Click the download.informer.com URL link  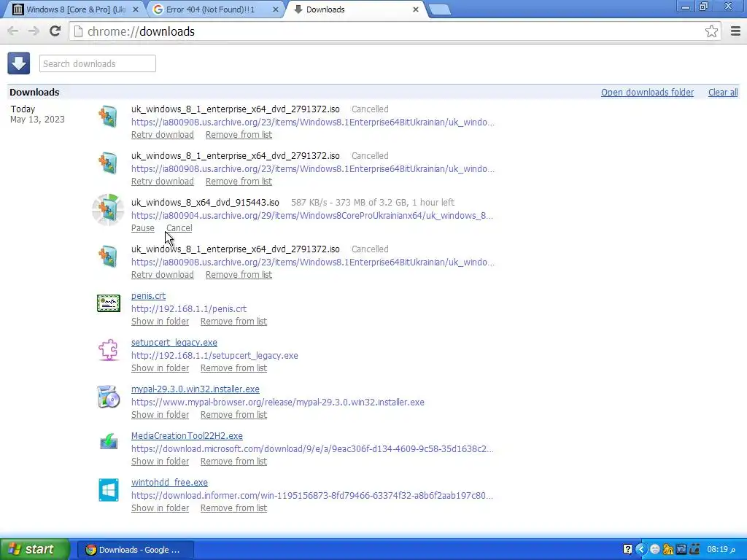tap(312, 496)
